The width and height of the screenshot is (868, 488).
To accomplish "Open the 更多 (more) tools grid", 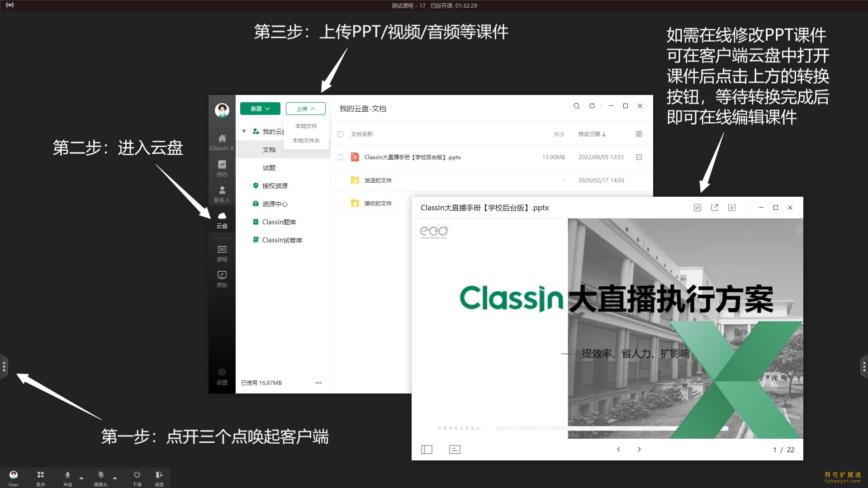I will coord(41,478).
